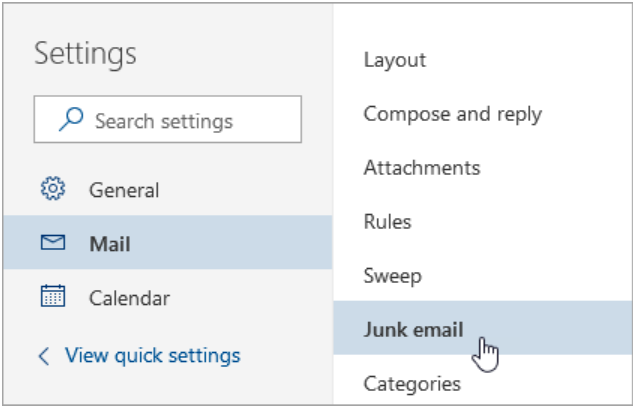
Task: Select the highlighted Junk email option
Action: click(x=413, y=330)
